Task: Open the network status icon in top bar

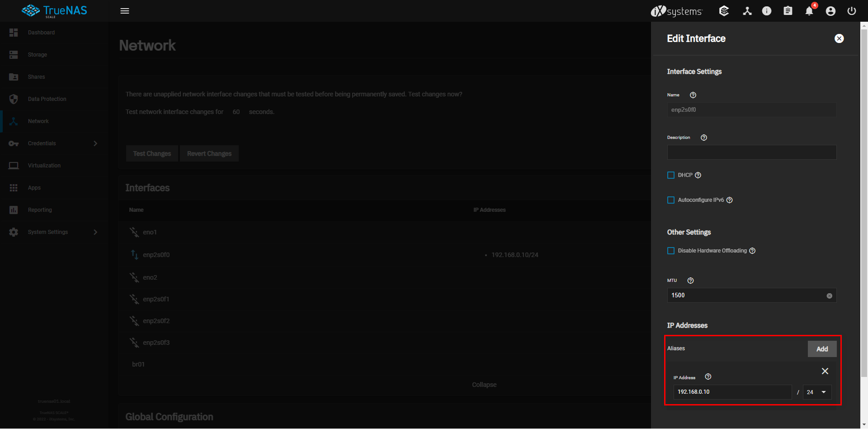Action: point(747,11)
